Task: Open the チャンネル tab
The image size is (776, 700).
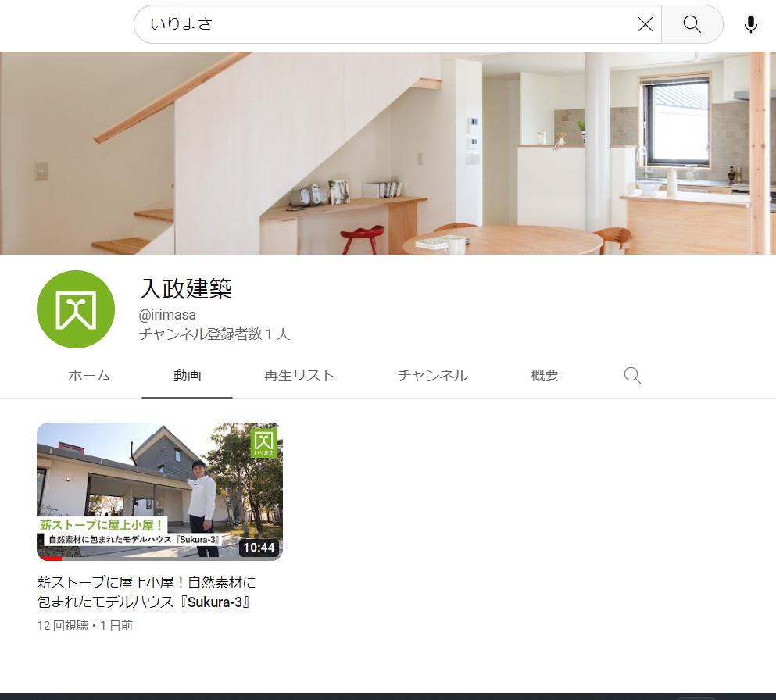Action: pos(432,376)
